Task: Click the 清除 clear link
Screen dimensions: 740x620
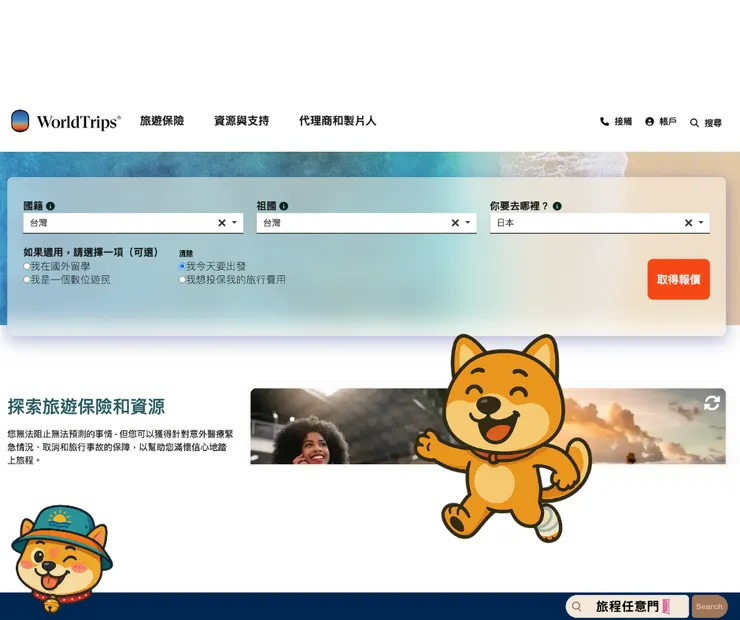Action: point(186,253)
